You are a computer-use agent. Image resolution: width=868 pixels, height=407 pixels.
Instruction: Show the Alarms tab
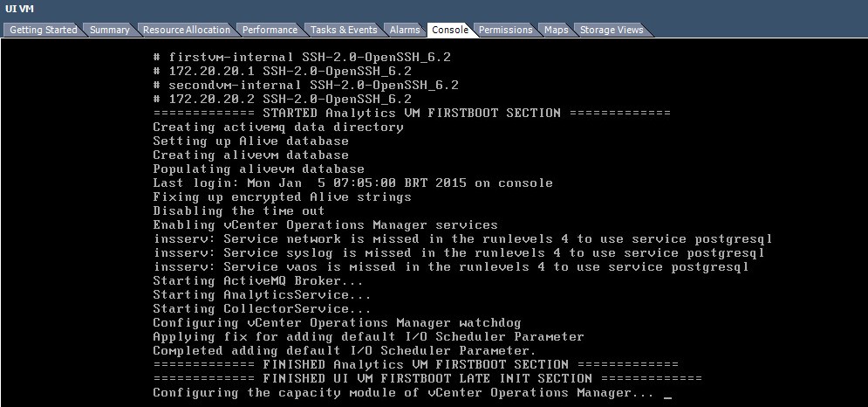[405, 30]
